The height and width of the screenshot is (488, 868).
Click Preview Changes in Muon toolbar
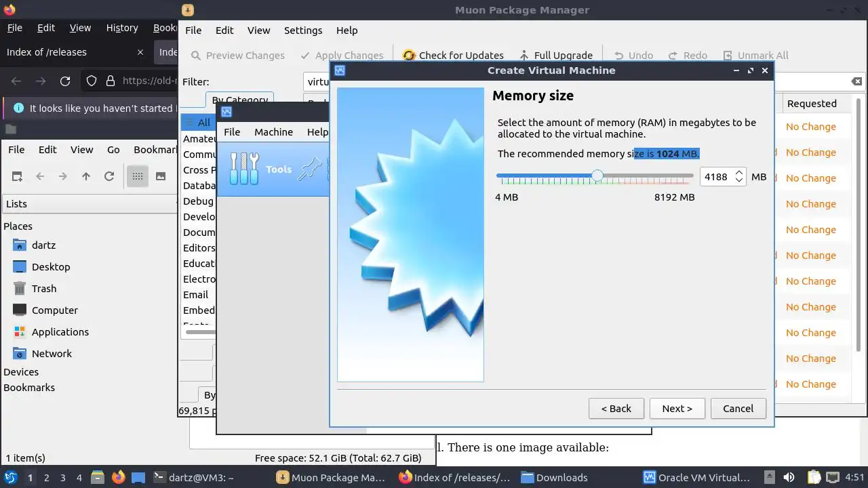click(x=237, y=56)
